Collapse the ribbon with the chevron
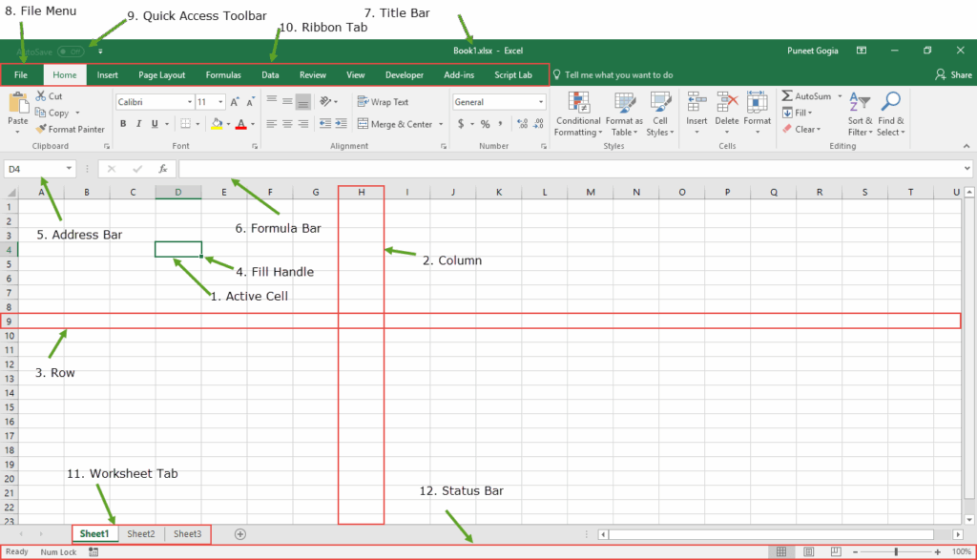The height and width of the screenshot is (560, 977). click(967, 146)
